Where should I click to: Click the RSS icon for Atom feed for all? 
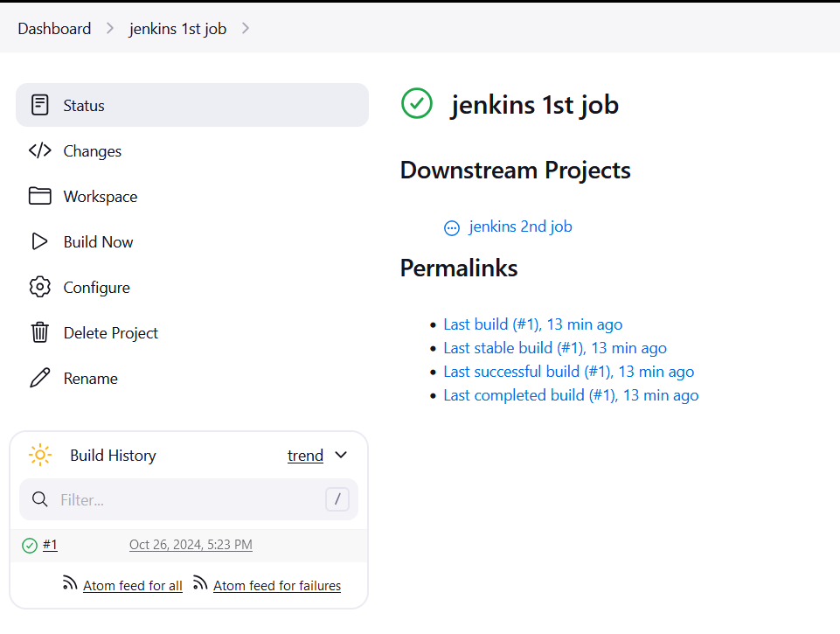[x=70, y=583]
